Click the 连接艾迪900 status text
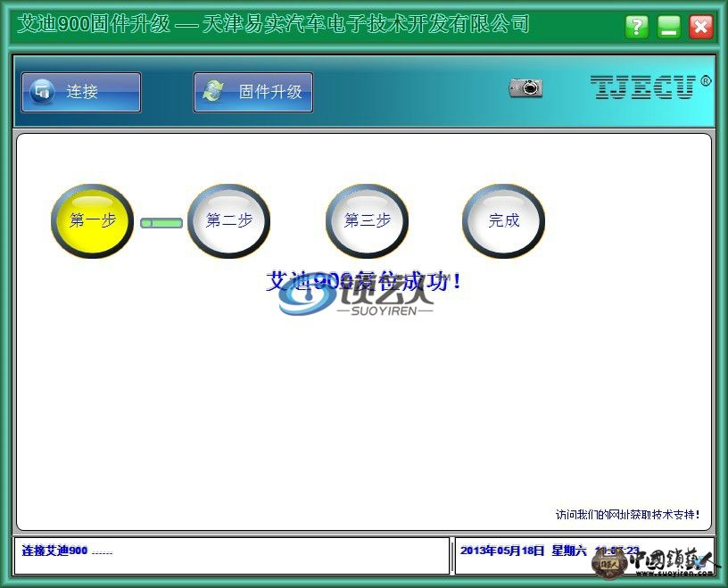728x588 pixels. click(67, 551)
